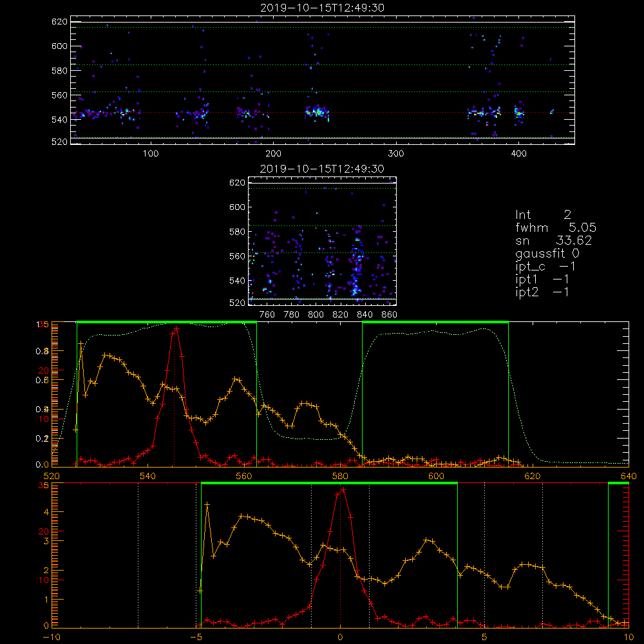
Task: Click the timestamp title above the small middle plot
Action: tap(322, 169)
